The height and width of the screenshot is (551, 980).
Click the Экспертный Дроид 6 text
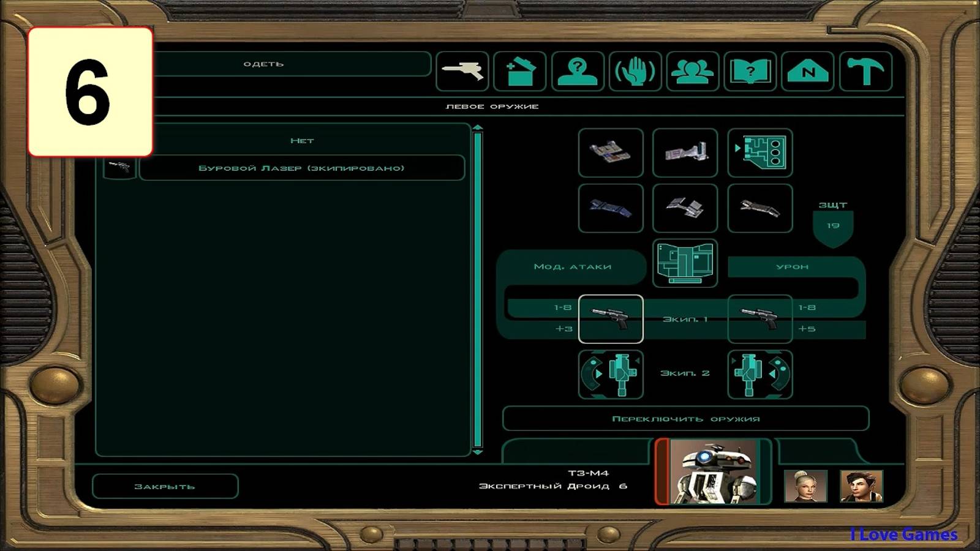click(x=553, y=486)
